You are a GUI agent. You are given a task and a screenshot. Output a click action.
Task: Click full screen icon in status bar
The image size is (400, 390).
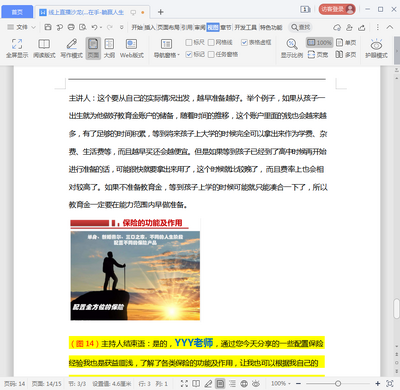[184, 383]
